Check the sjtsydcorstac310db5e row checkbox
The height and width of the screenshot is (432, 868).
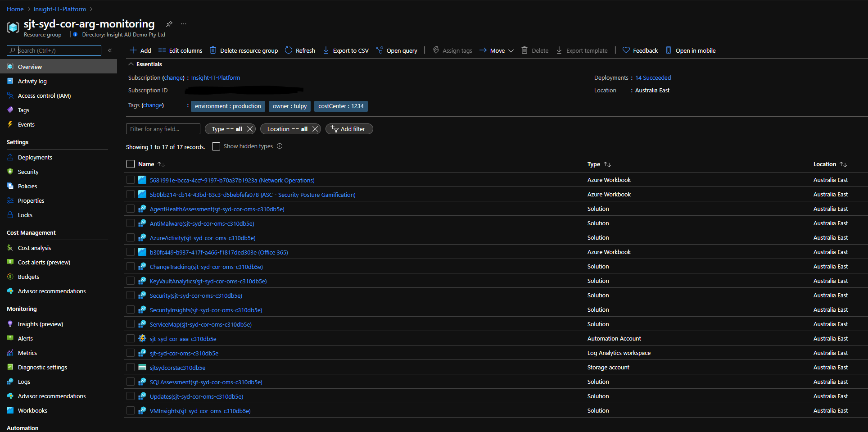(131, 367)
